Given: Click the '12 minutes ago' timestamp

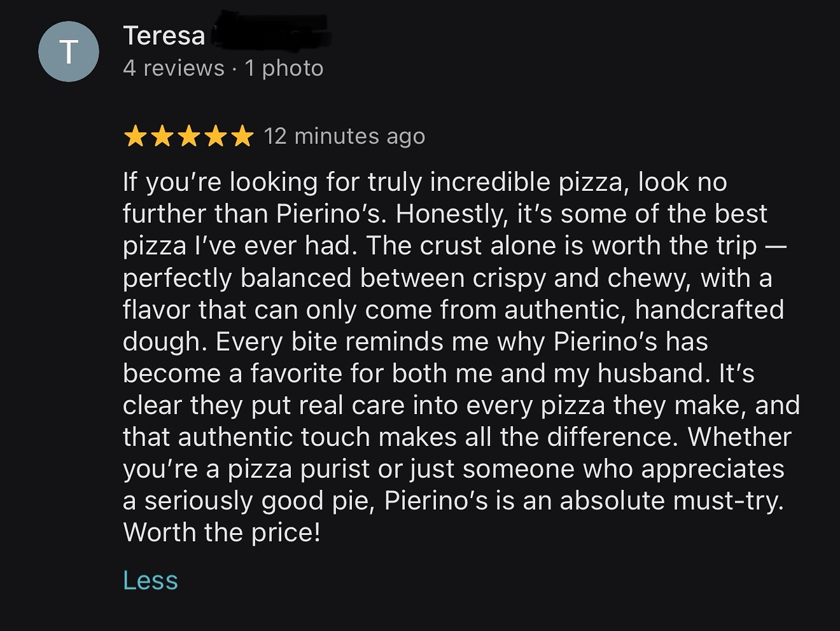Looking at the screenshot, I should tap(344, 136).
